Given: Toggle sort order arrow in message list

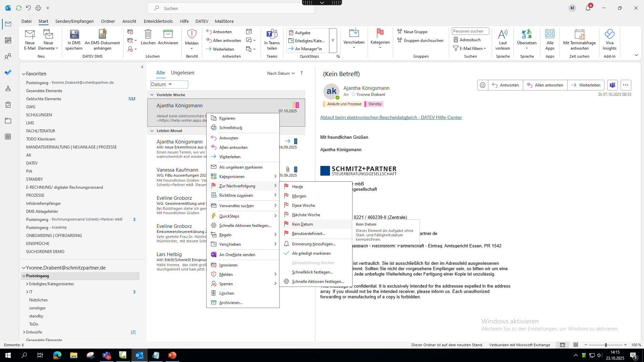Looking at the screenshot, I should click(302, 73).
